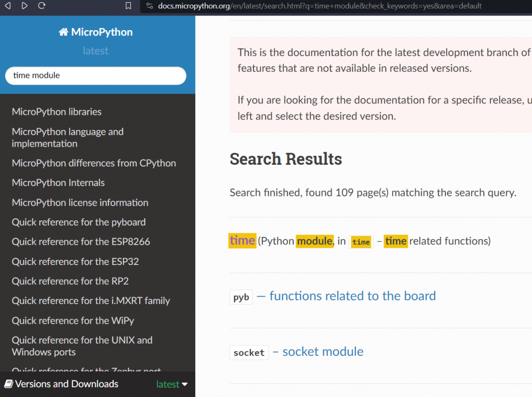Open Quick reference for the RP2
This screenshot has height=397, width=532.
(70, 281)
